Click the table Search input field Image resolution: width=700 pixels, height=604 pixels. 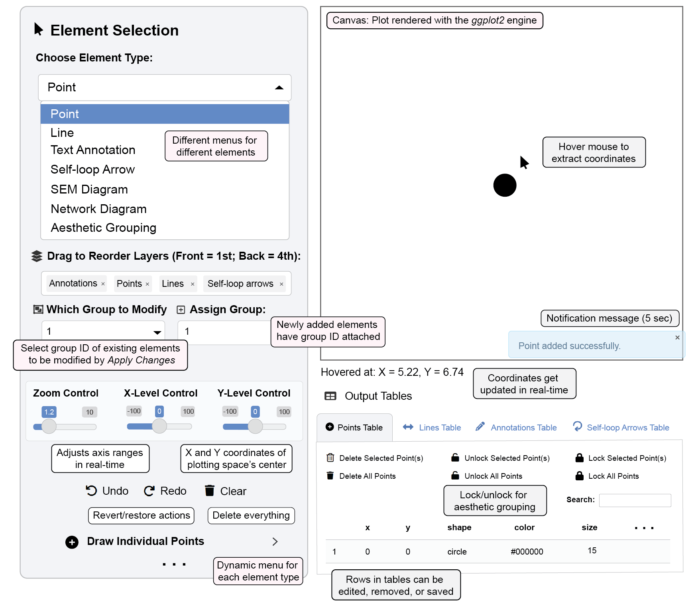coord(635,500)
